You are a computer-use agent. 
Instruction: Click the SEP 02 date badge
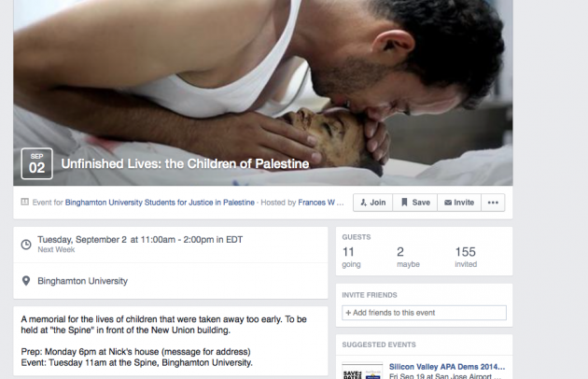click(36, 163)
